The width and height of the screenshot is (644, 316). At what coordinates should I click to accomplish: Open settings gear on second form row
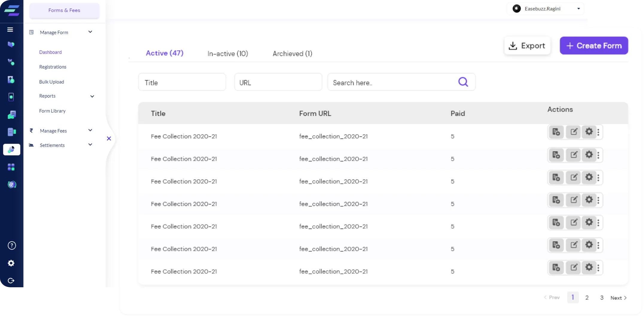589,155
